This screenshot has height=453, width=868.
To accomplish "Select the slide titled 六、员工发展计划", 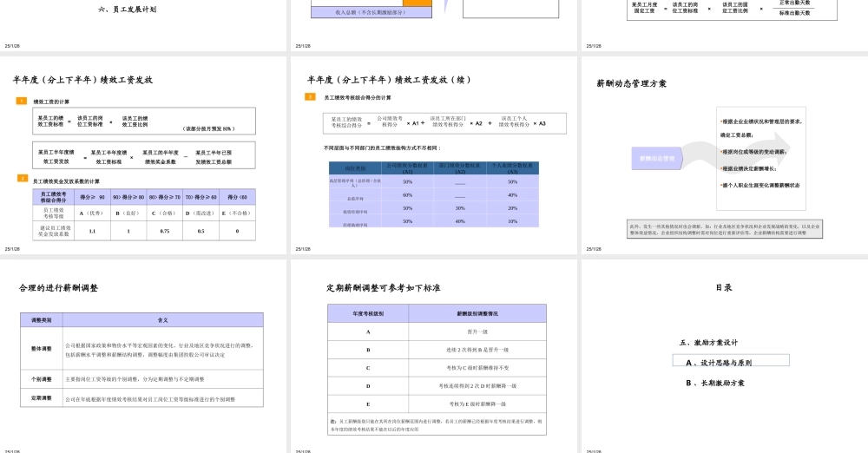I will pyautogui.click(x=143, y=25).
